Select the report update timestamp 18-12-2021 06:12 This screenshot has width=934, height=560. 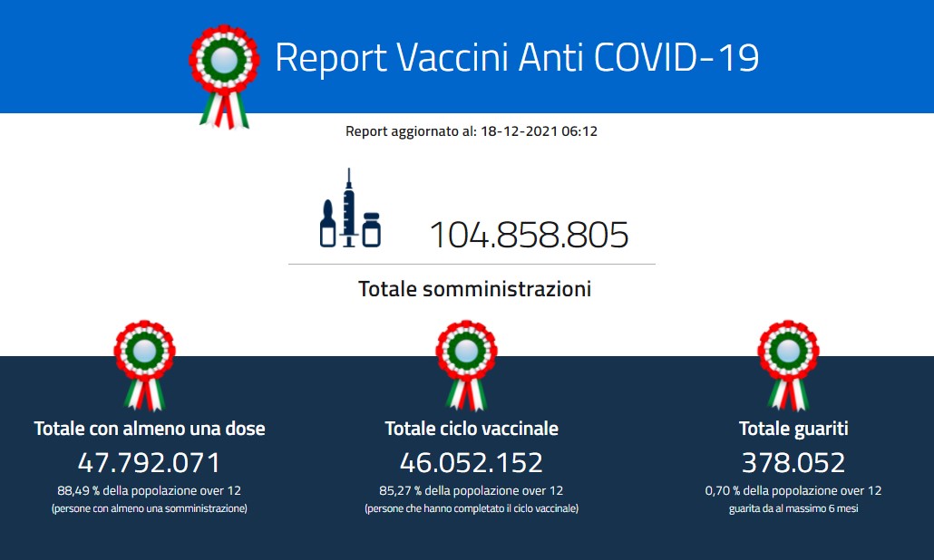coord(538,131)
